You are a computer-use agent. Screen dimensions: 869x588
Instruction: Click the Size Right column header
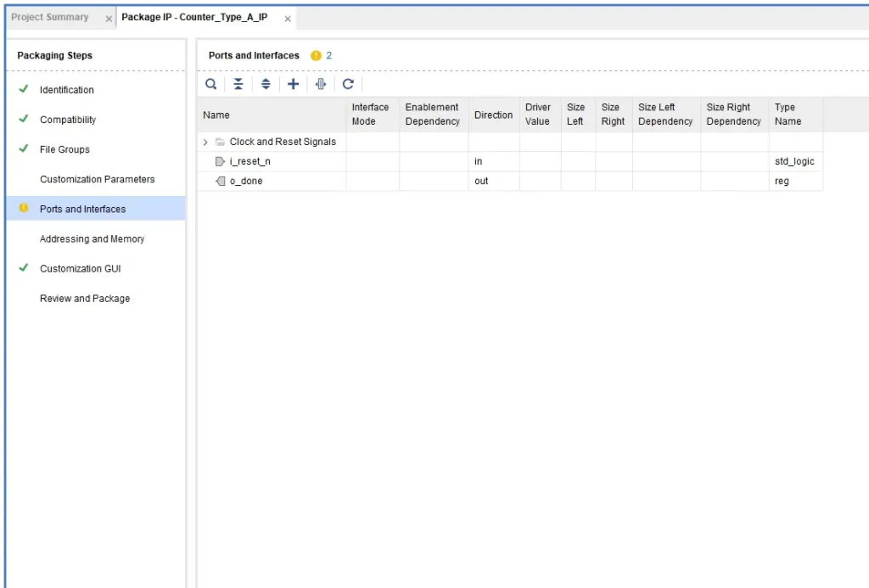point(614,115)
